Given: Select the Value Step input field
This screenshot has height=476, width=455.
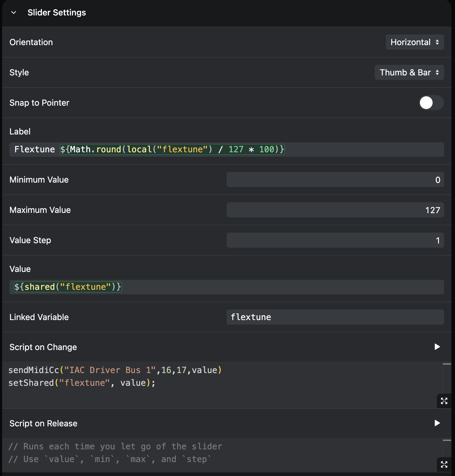Looking at the screenshot, I should pos(335,240).
